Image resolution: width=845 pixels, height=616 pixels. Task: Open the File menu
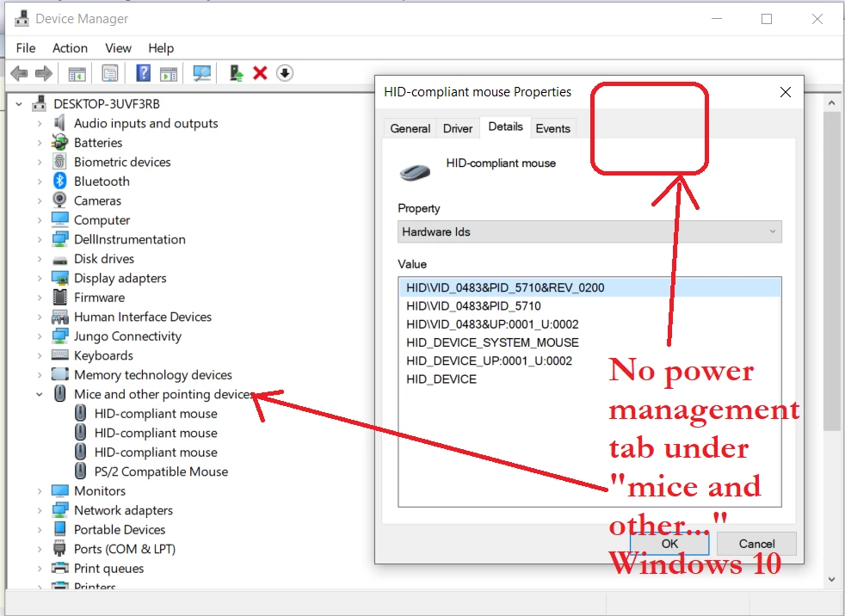coord(26,48)
